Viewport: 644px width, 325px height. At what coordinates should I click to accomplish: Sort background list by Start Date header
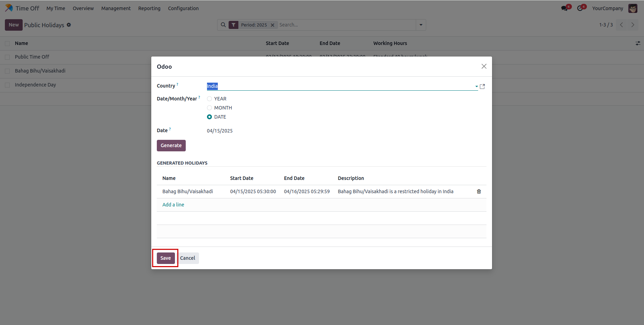[277, 43]
